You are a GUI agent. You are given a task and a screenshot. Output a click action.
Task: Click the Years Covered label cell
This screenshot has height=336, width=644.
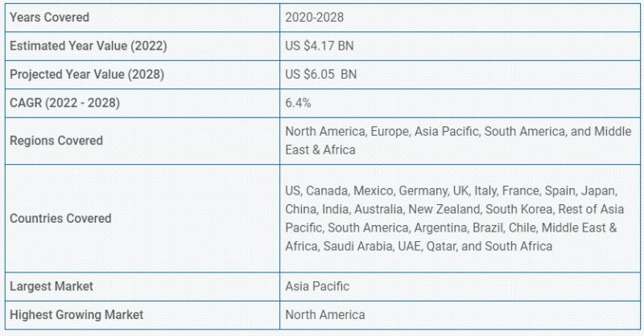click(142, 17)
